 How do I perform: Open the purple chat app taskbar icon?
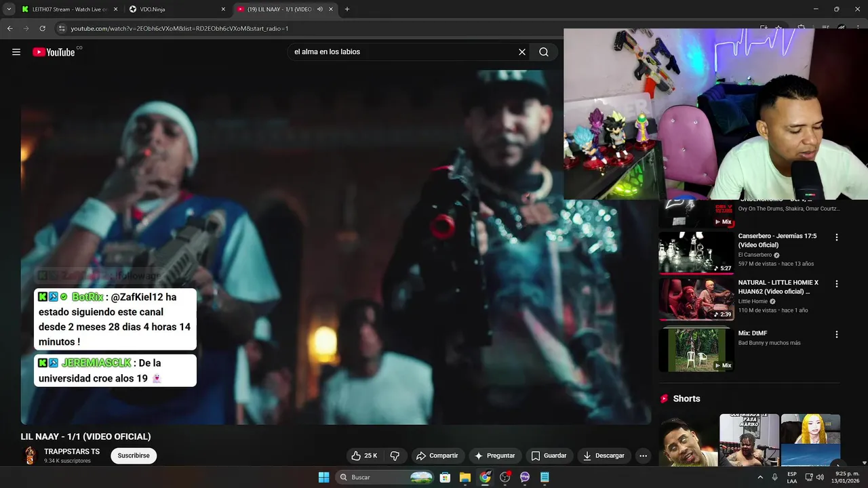pyautogui.click(x=525, y=477)
